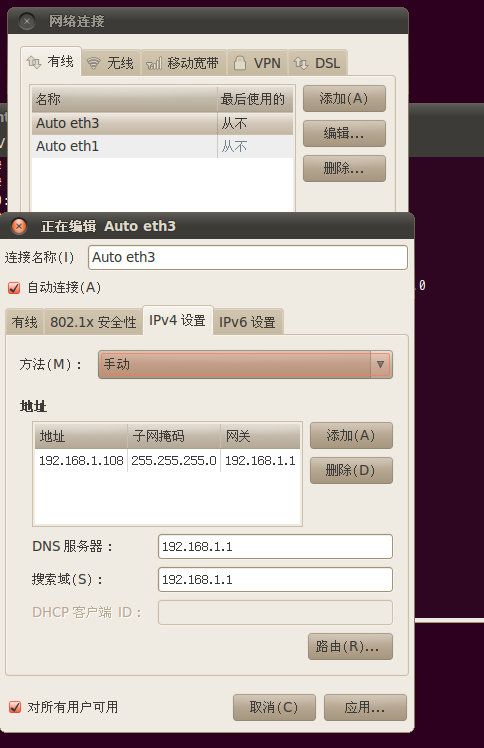Click the 名称 column header
This screenshot has height=748, width=484.
[124, 99]
